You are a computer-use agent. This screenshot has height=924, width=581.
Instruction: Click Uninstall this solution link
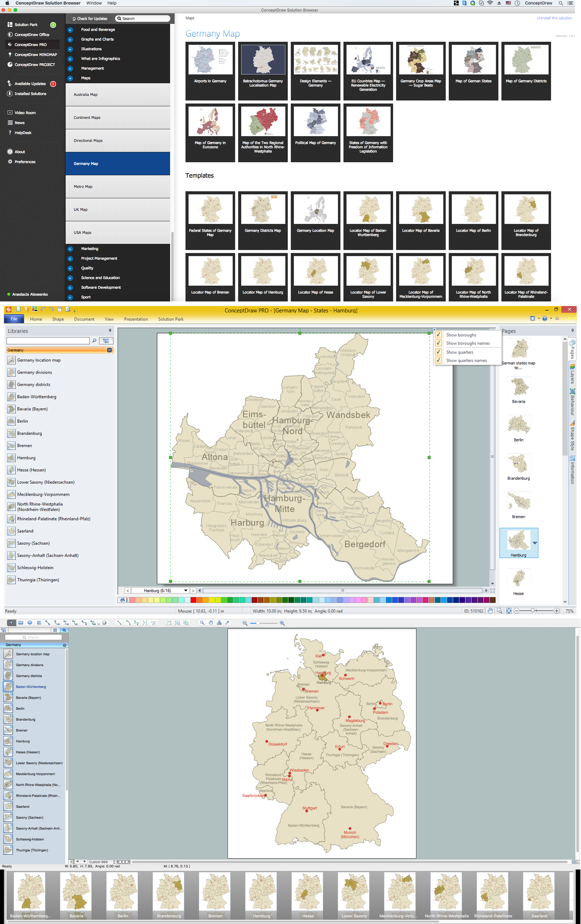pyautogui.click(x=554, y=18)
